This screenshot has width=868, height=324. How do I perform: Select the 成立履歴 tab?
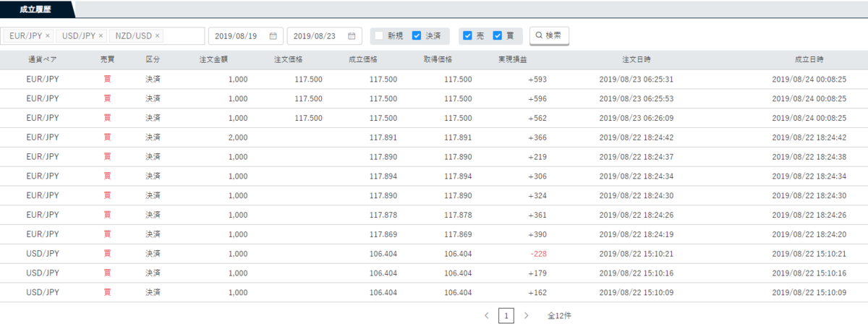(x=36, y=8)
